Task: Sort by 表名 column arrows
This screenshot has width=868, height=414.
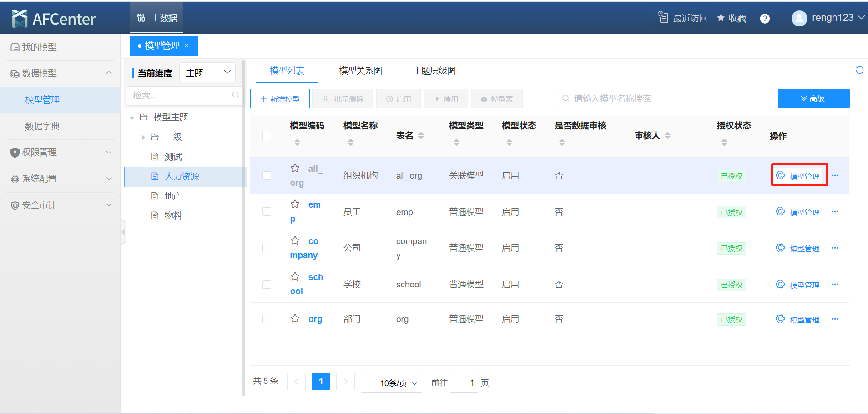Action: (421, 135)
